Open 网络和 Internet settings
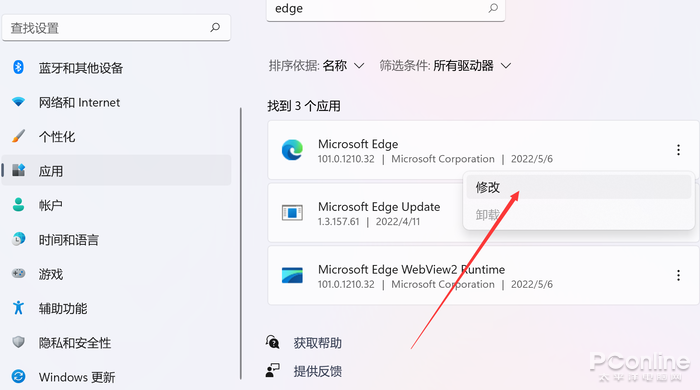Viewport: 700px width, 390px height. 79,103
